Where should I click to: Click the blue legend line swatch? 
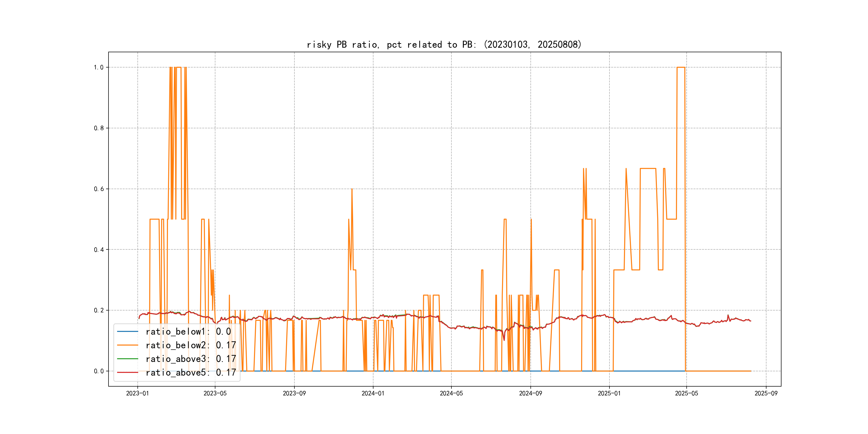pyautogui.click(x=127, y=332)
